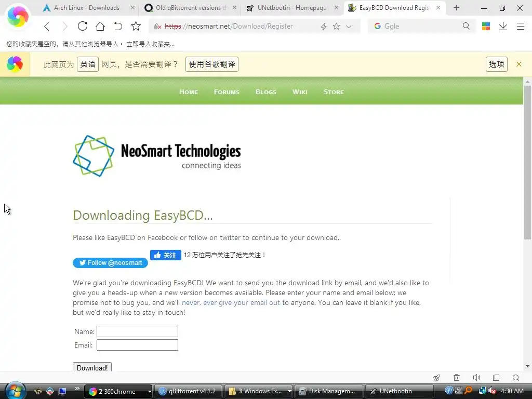Open the colorful extensions grid icon
Viewport: 532px width, 399px height.
(486, 26)
